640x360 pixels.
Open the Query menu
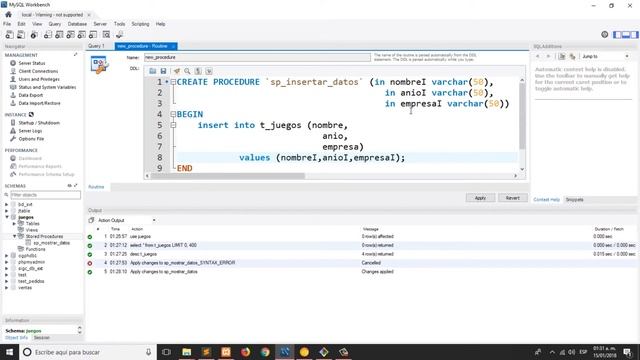(x=55, y=24)
